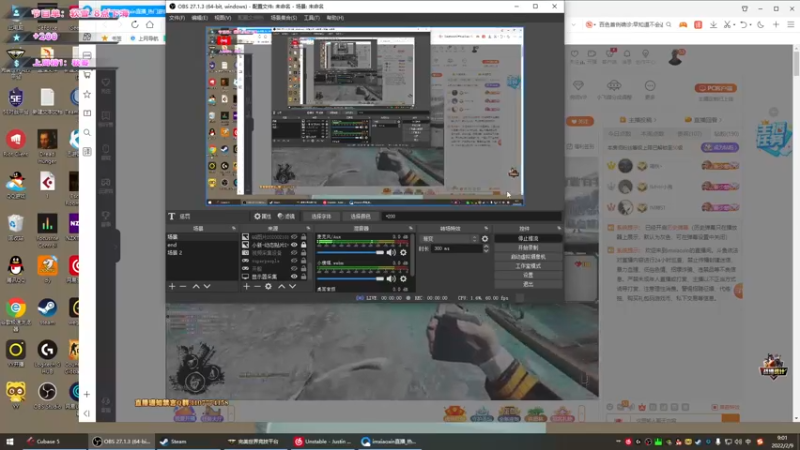Open Steam desktop shortcut

pyautogui.click(x=47, y=311)
